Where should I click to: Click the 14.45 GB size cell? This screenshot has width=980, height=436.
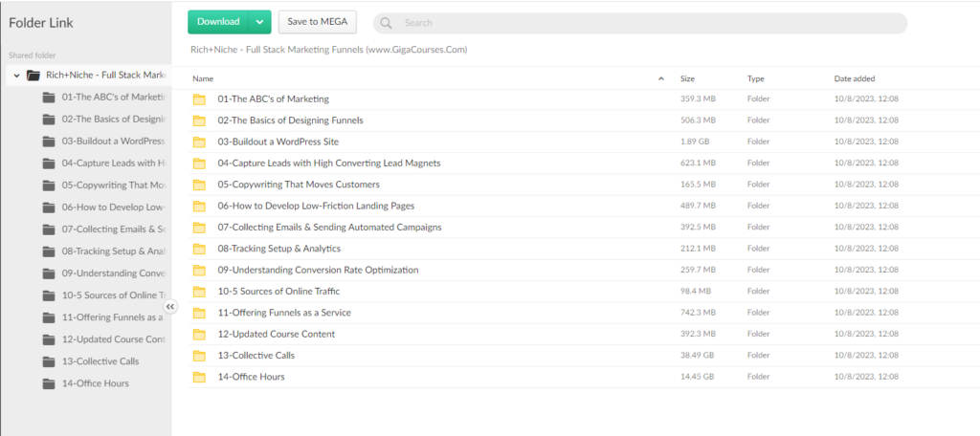(x=697, y=377)
